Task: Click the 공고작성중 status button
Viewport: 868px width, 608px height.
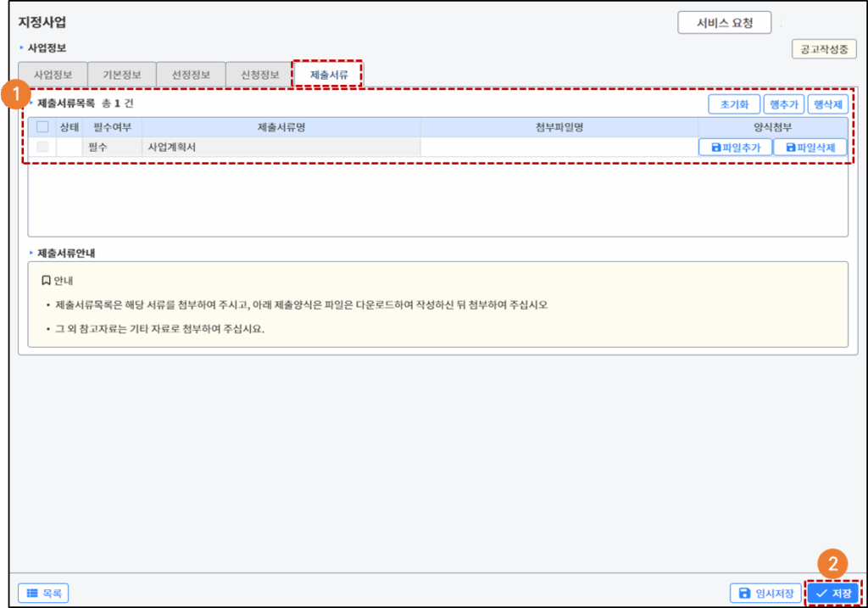Action: pos(824,48)
